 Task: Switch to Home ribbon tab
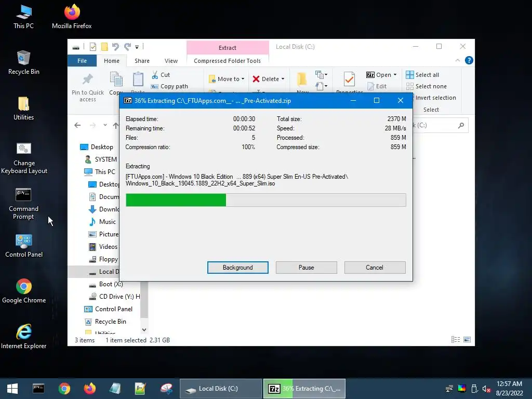point(112,61)
